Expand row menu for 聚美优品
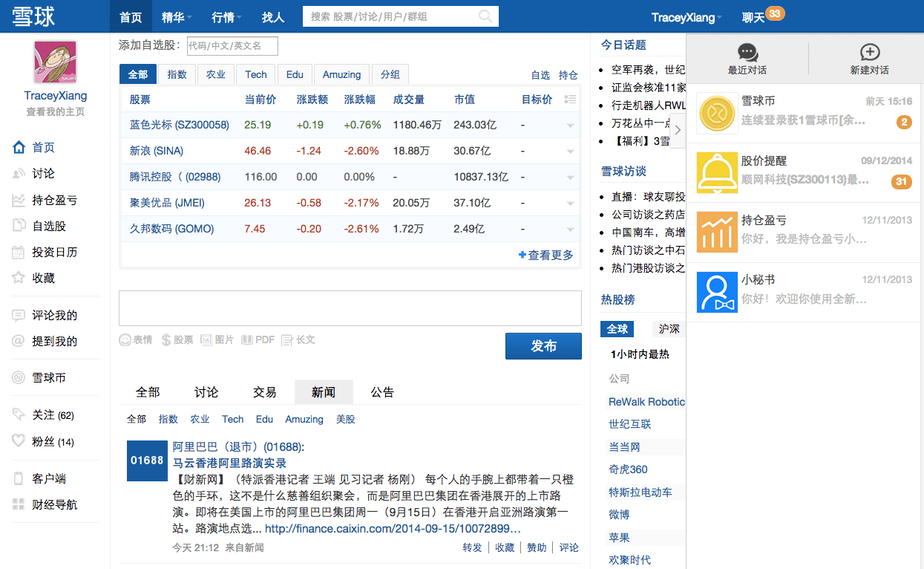 pos(570,204)
